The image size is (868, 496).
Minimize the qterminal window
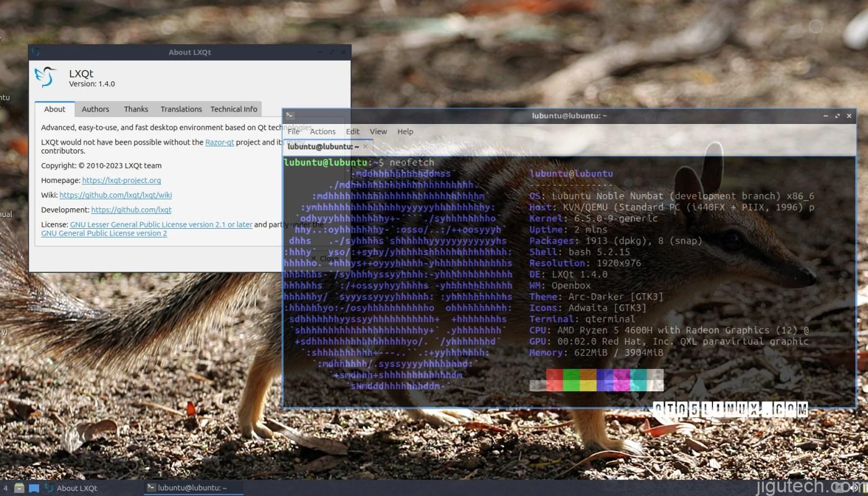click(826, 115)
